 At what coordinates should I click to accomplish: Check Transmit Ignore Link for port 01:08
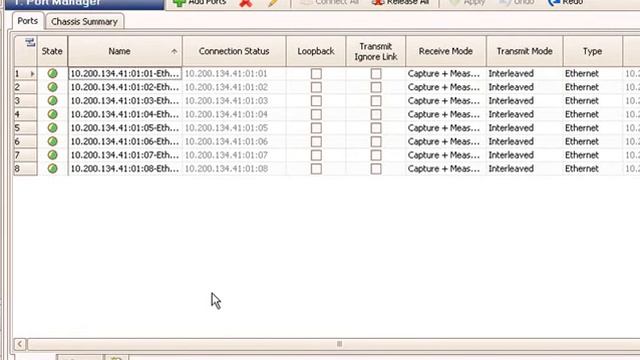tap(376, 169)
